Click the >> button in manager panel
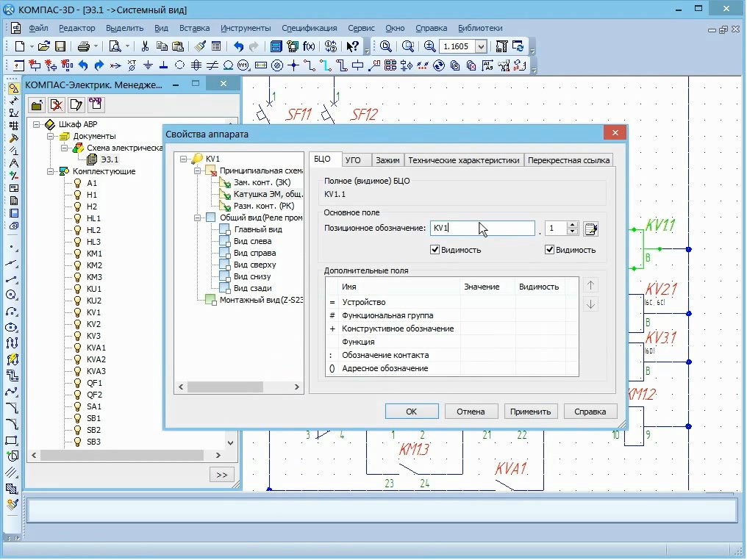 [222, 475]
